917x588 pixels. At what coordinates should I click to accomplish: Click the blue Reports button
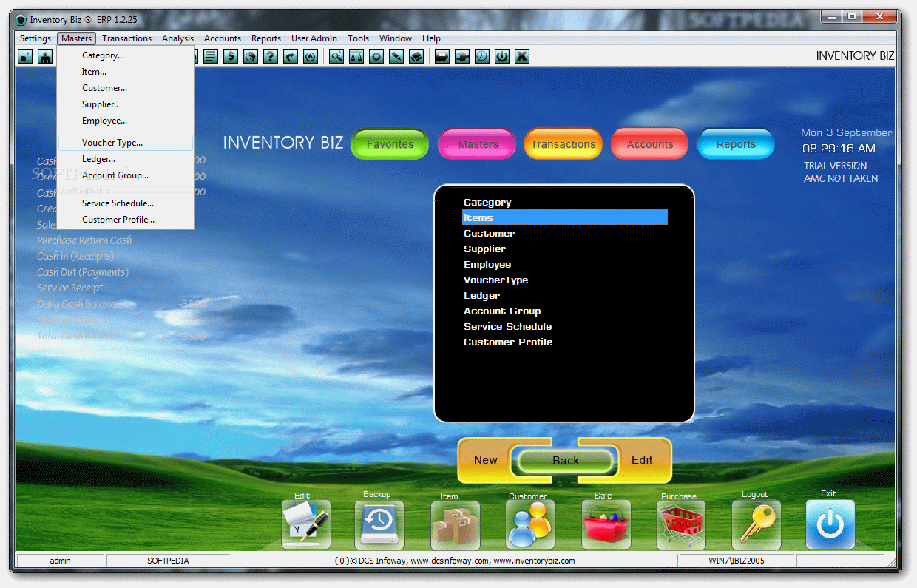pyautogui.click(x=736, y=144)
